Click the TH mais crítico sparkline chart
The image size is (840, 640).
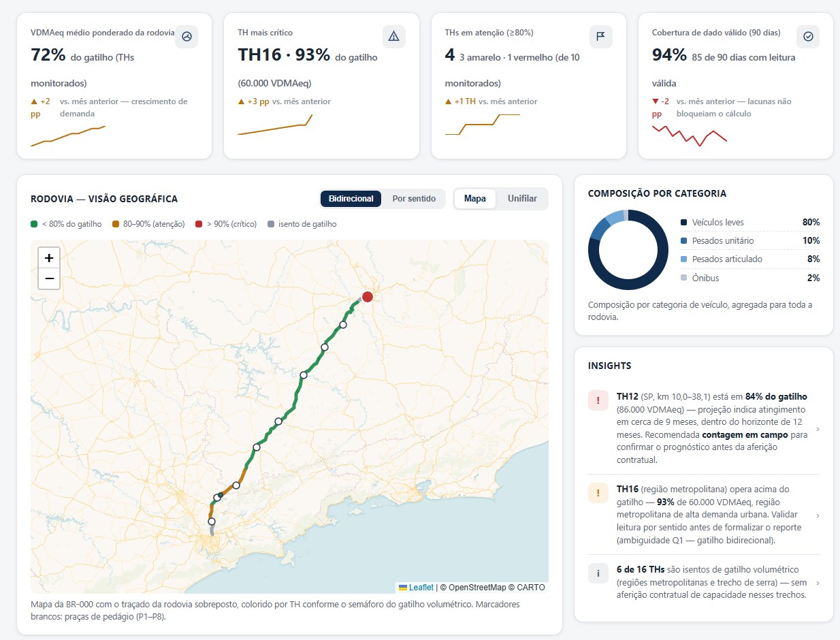pos(275,125)
